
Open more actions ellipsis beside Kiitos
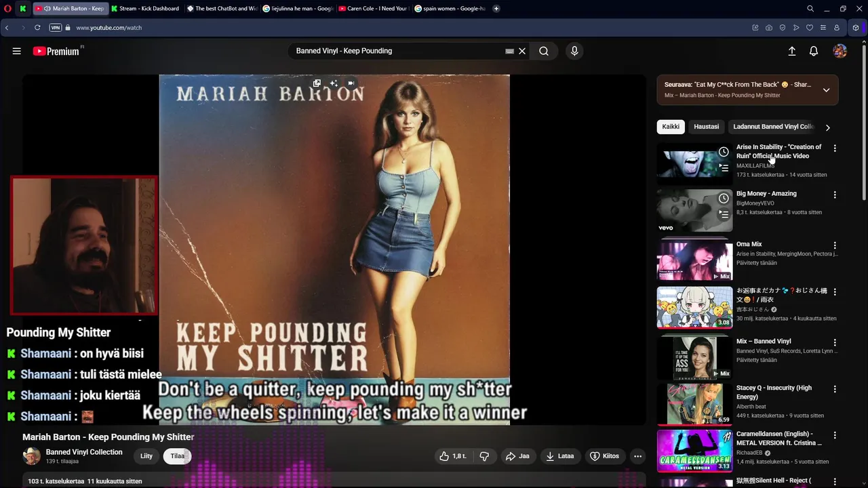click(637, 456)
